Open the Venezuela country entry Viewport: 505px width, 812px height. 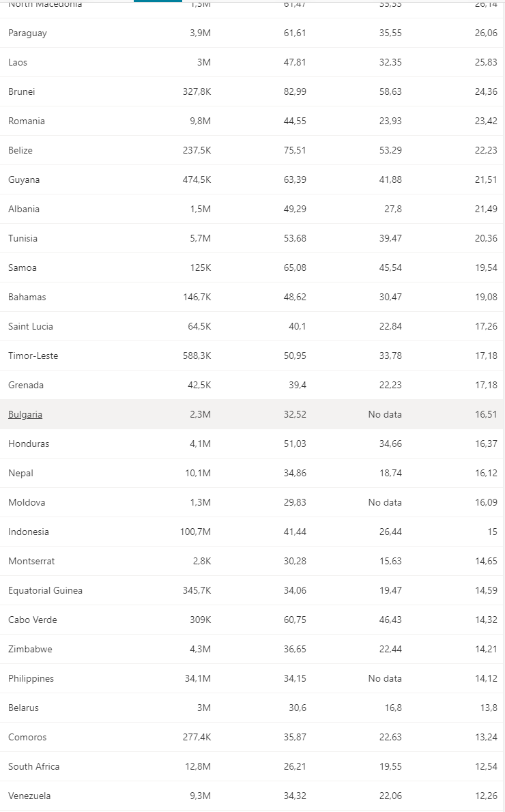pyautogui.click(x=29, y=796)
